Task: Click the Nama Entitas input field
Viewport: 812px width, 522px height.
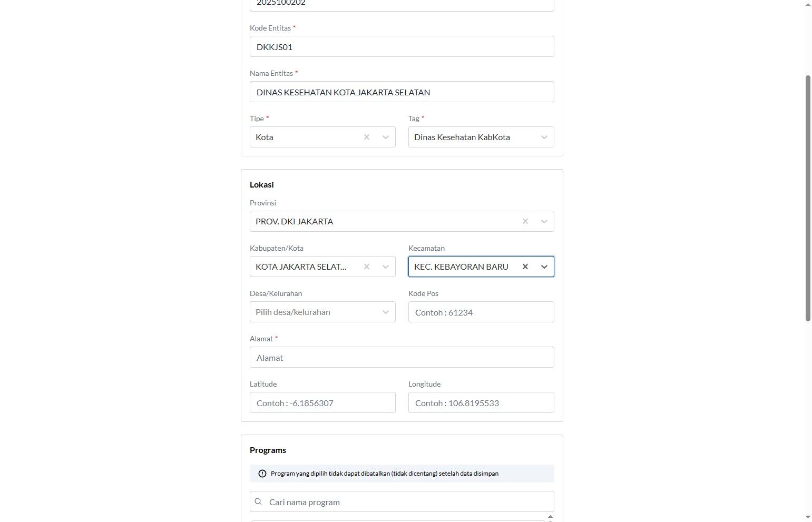Action: (402, 92)
